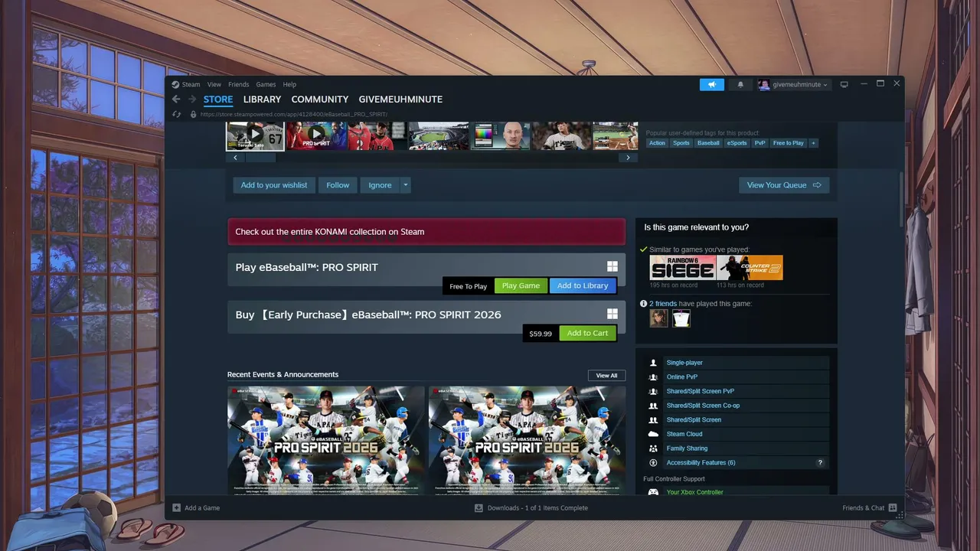
Task: Open the Games menu
Action: (266, 84)
